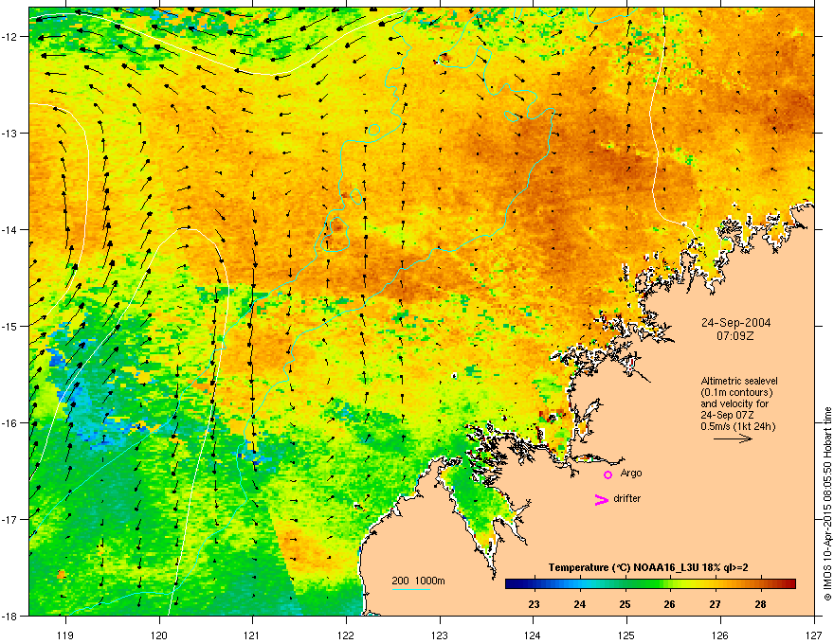Click the latitude axis label -16
The image size is (834, 644).
10,422
